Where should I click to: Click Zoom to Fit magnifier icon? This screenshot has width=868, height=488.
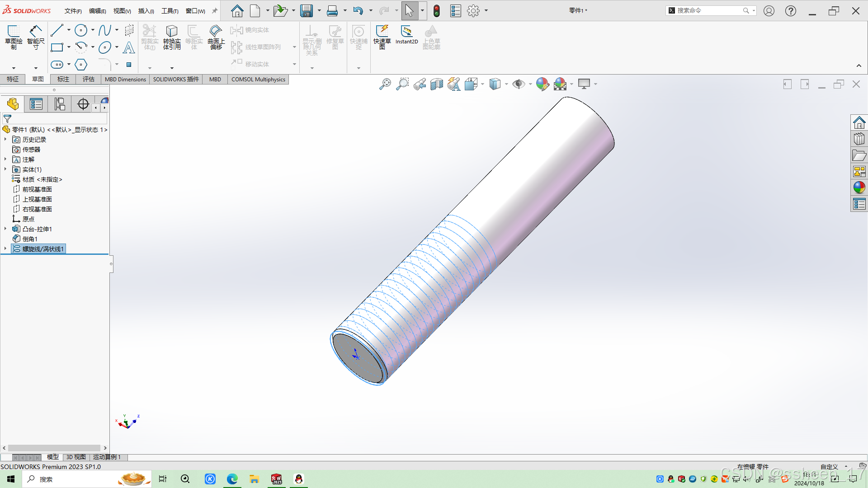[x=385, y=84]
